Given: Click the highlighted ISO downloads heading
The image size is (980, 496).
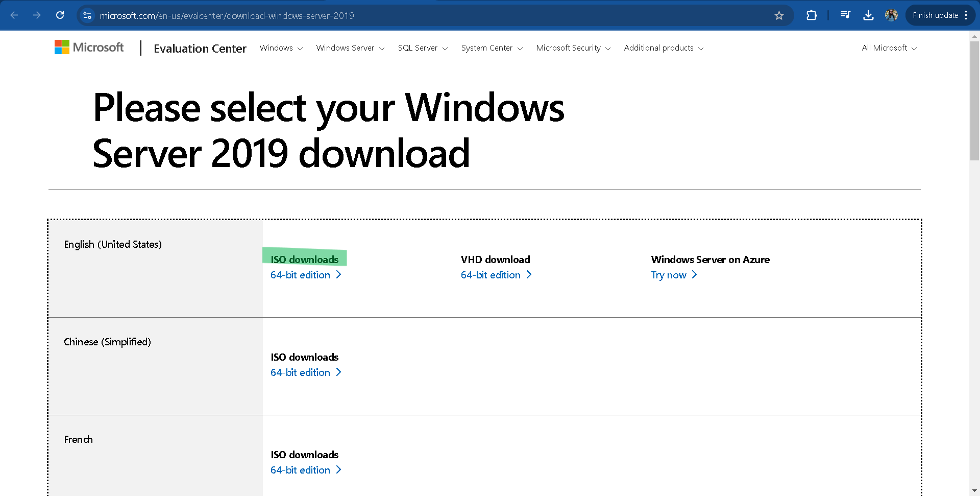Looking at the screenshot, I should pos(305,259).
